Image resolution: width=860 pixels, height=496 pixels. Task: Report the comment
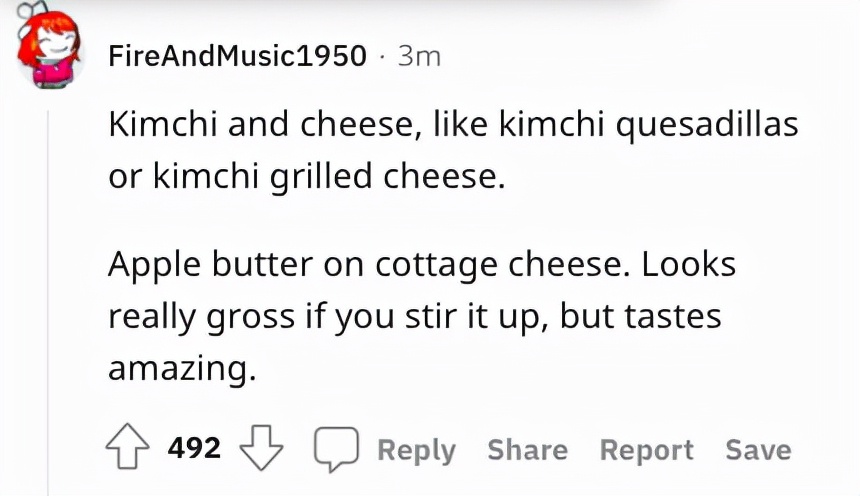646,450
